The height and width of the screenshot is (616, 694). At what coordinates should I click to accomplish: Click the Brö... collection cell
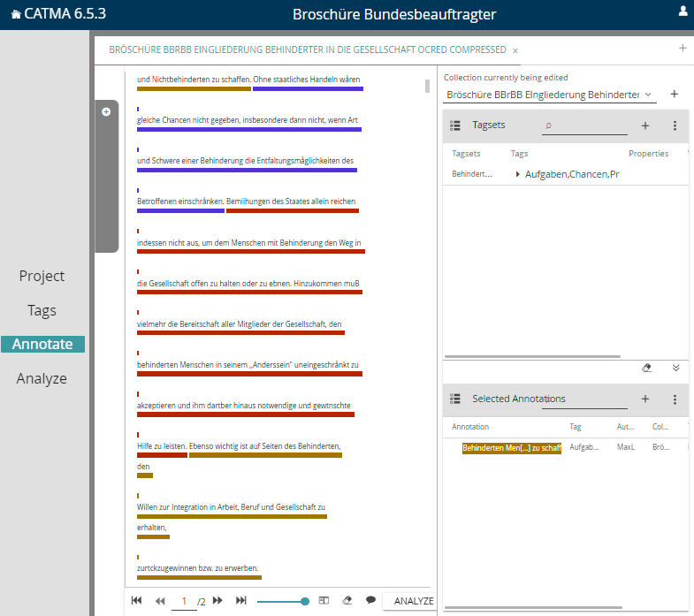(x=660, y=447)
